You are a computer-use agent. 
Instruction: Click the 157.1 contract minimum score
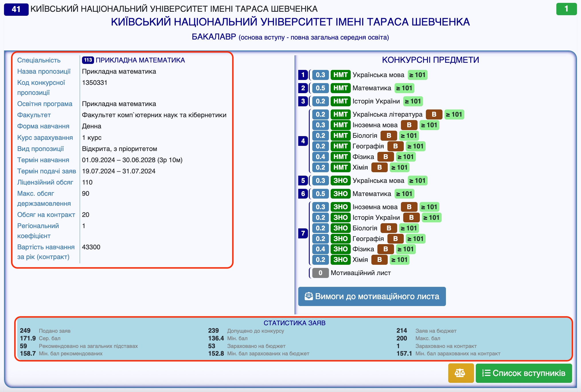tap(404, 354)
